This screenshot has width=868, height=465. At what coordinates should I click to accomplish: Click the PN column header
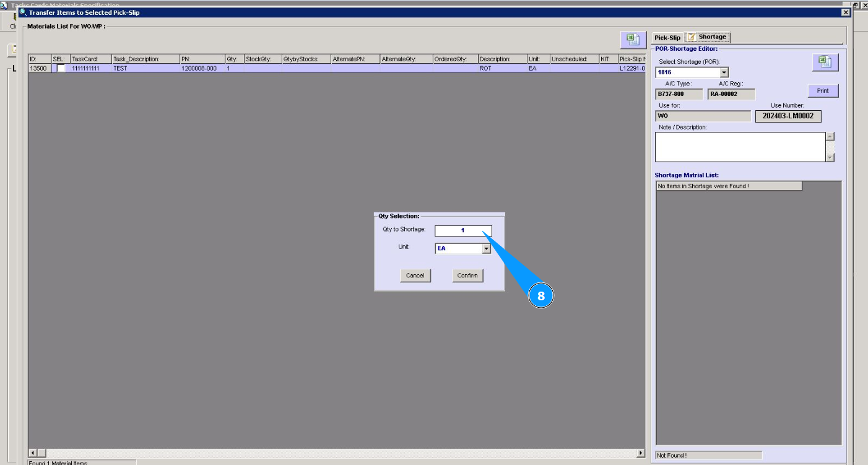pos(202,59)
